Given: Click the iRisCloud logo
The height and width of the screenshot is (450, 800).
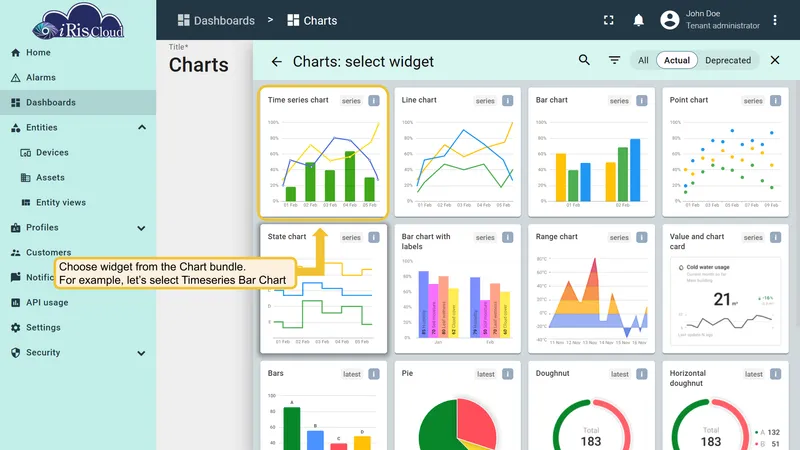Looking at the screenshot, I should 78,21.
